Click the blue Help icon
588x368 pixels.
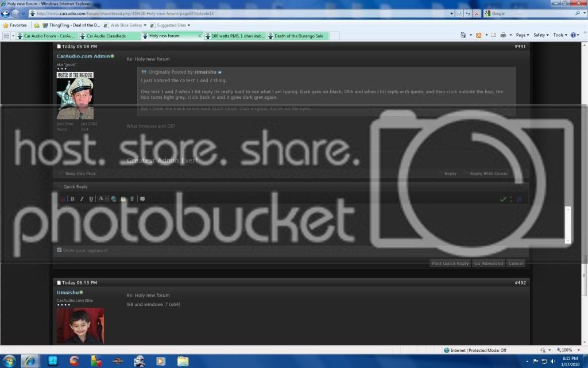573,35
